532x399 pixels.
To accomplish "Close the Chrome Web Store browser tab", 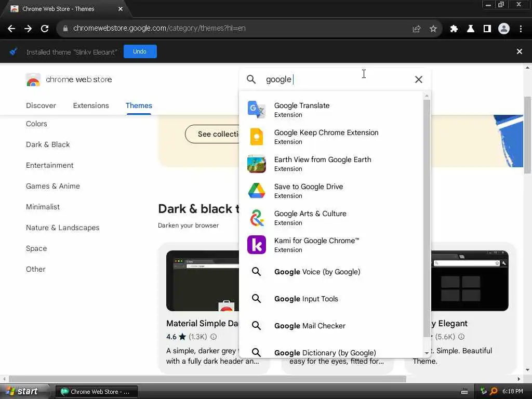I will click(x=121, y=9).
